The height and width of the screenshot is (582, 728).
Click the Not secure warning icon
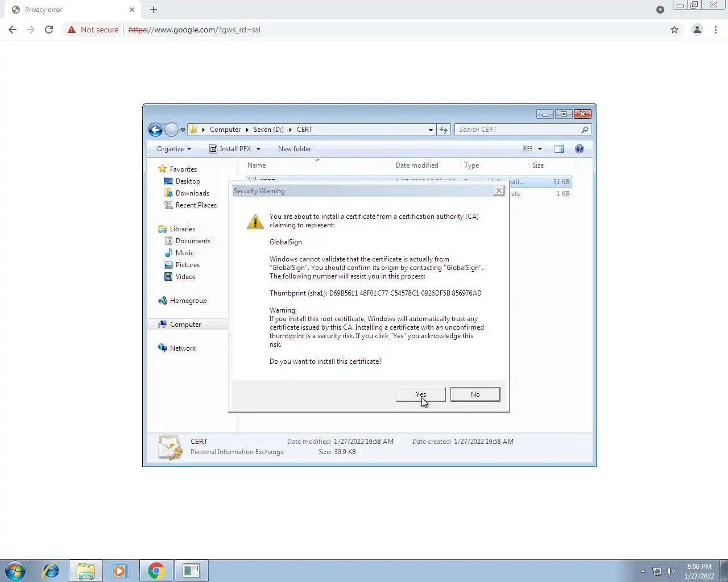pyautogui.click(x=72, y=30)
